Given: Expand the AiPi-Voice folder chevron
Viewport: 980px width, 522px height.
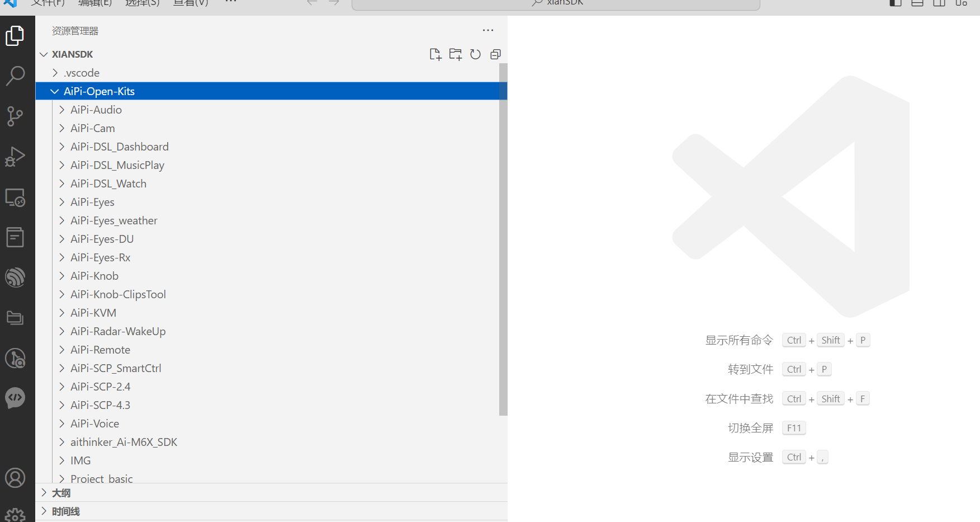Looking at the screenshot, I should 61,424.
